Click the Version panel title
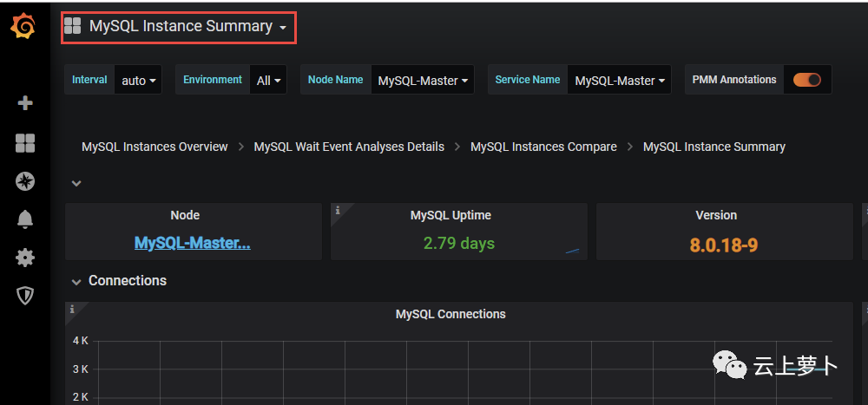Viewport: 868px width, 405px height. [x=716, y=215]
